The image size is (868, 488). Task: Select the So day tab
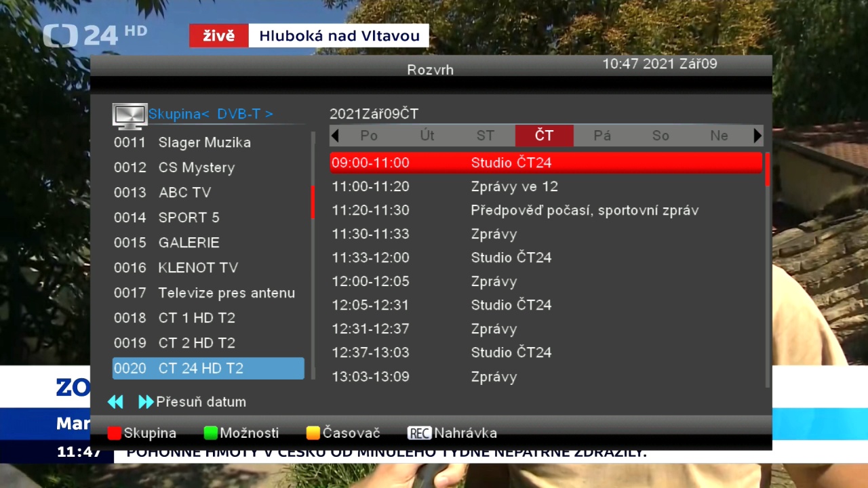[660, 136]
